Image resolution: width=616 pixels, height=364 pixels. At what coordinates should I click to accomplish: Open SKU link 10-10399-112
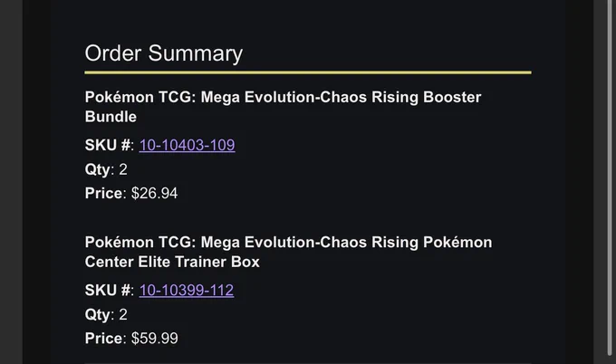[187, 291]
